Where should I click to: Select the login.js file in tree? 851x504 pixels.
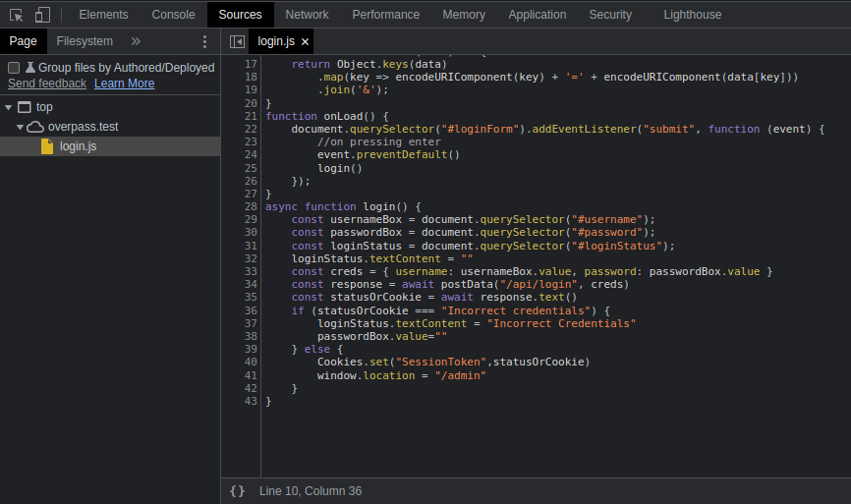78,146
